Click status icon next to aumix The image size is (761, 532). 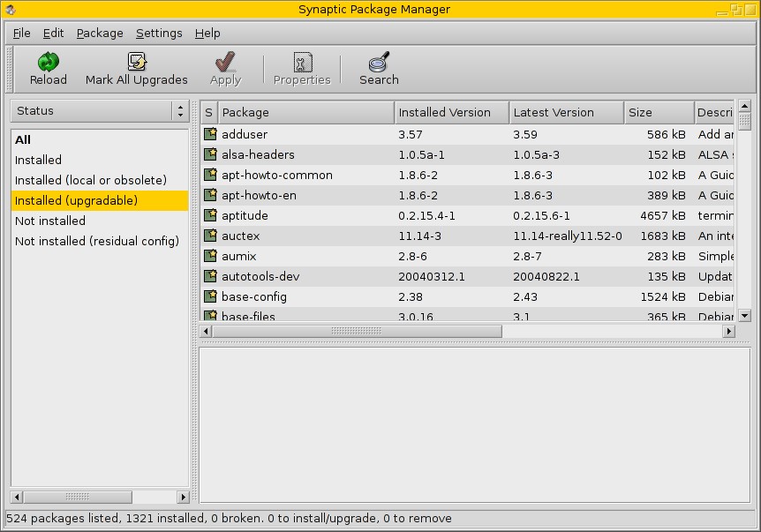[x=210, y=256]
